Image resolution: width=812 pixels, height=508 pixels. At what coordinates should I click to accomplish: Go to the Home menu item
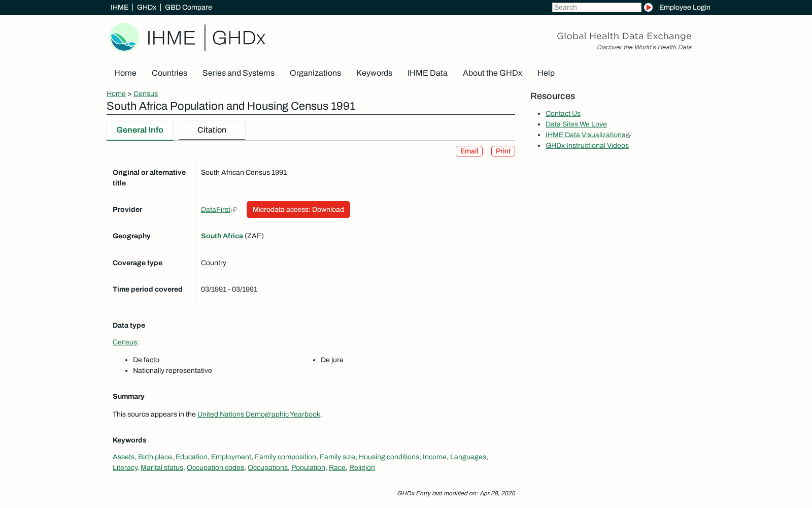pos(125,73)
